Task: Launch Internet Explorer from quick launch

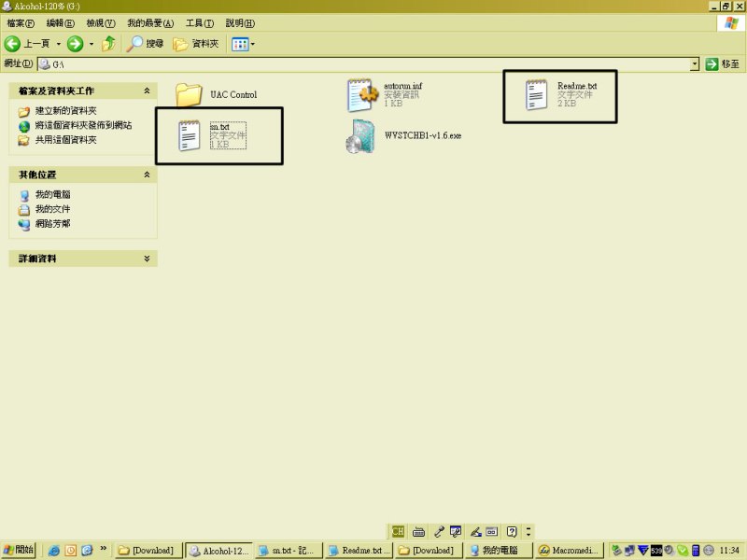Action: pos(54,551)
